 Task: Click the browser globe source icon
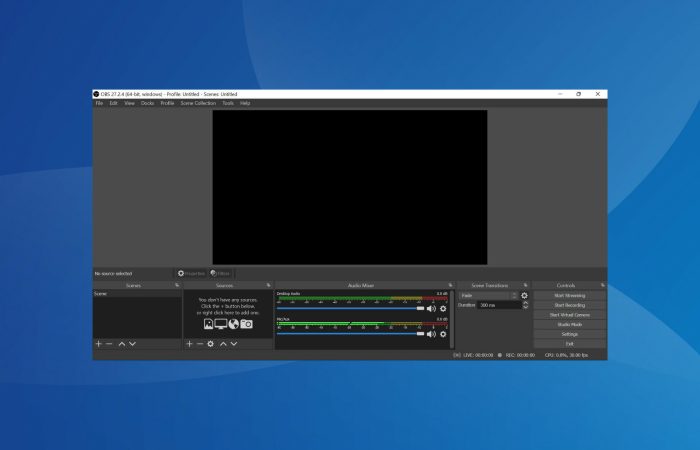pyautogui.click(x=233, y=324)
